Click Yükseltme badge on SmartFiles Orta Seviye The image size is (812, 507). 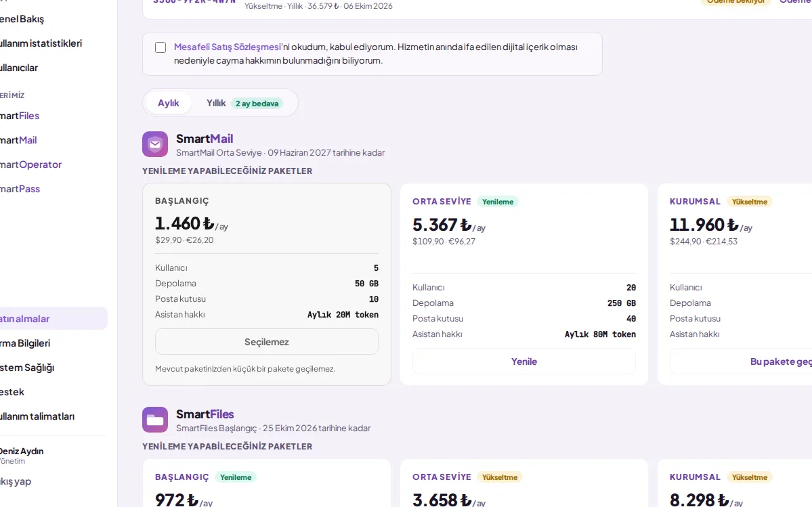coord(500,477)
